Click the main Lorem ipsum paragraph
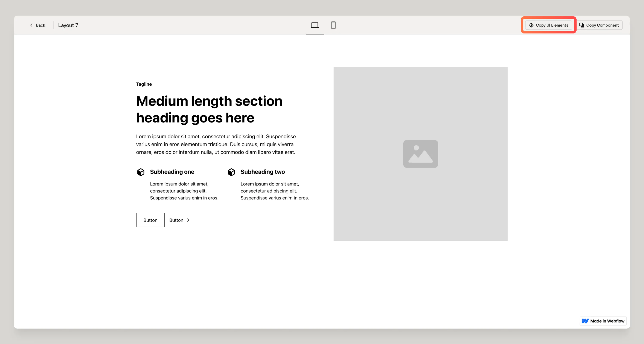The width and height of the screenshot is (644, 344). tap(216, 144)
